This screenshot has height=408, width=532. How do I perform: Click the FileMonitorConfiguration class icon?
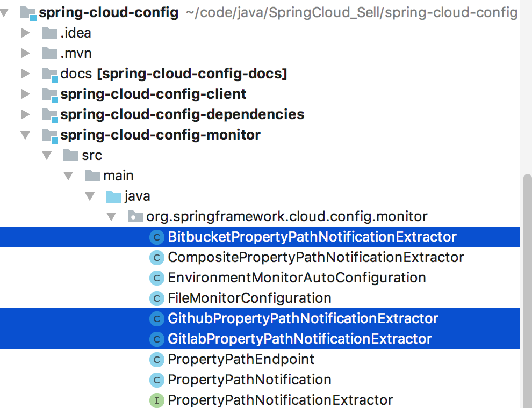click(156, 298)
